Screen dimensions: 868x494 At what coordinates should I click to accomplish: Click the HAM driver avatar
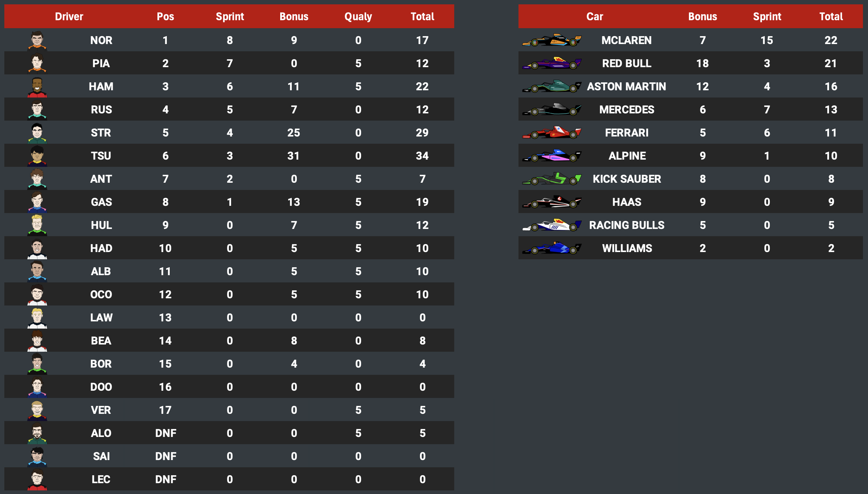(x=37, y=86)
